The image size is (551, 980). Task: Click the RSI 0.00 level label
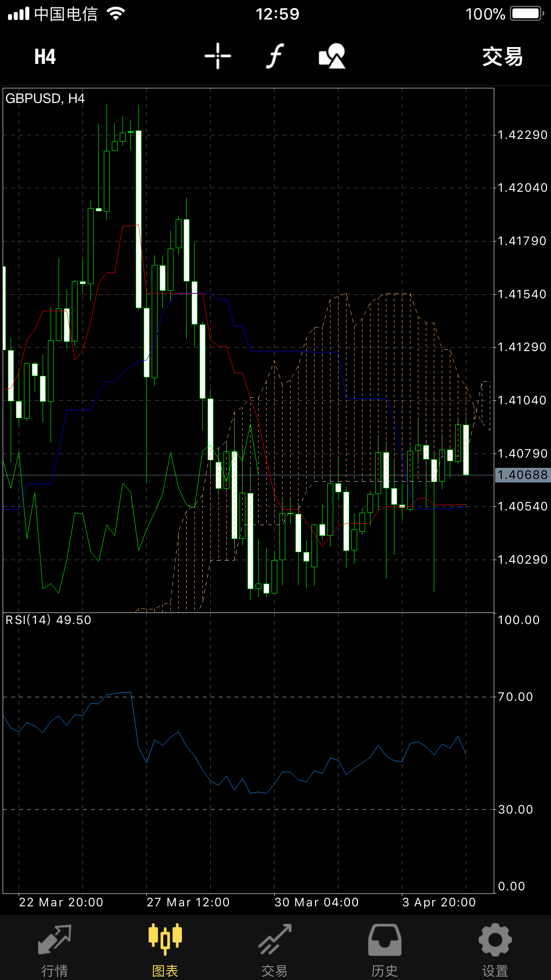512,886
